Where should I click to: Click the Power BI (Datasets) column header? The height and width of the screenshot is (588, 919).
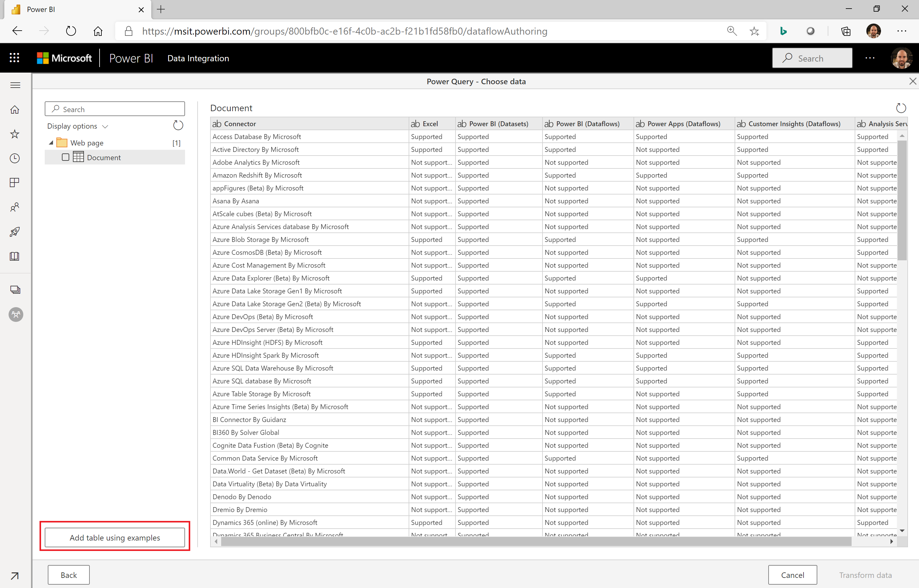coord(499,124)
